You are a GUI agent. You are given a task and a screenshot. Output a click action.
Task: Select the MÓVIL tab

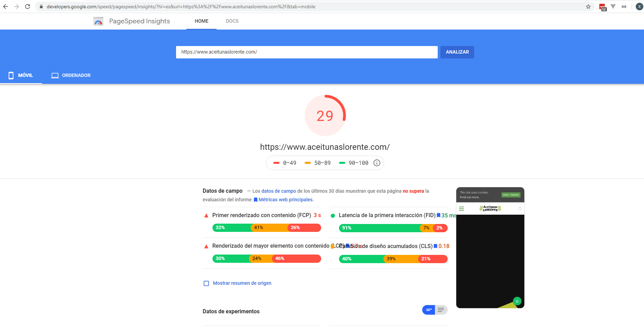(21, 75)
